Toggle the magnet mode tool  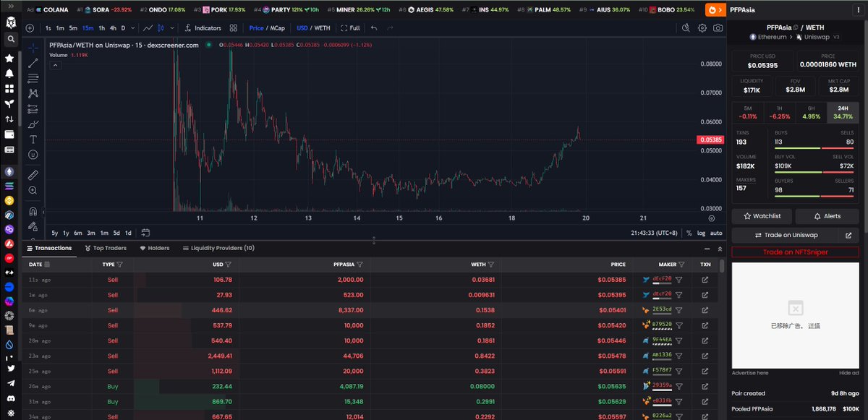pos(33,212)
